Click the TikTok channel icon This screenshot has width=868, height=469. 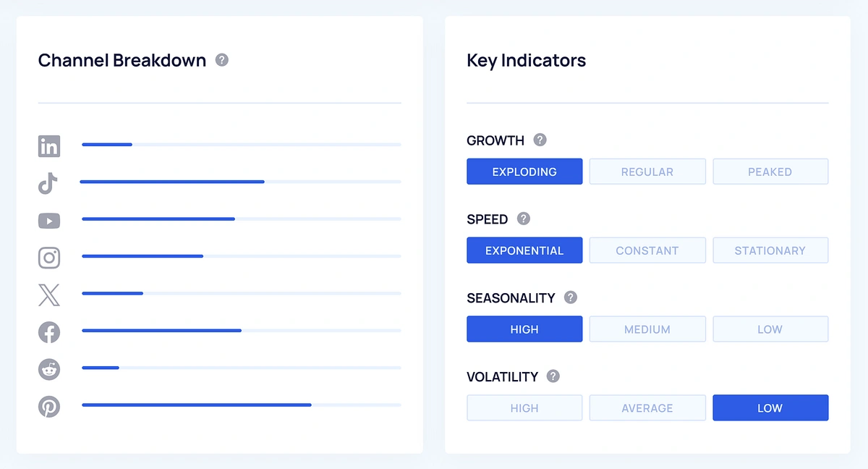click(48, 184)
